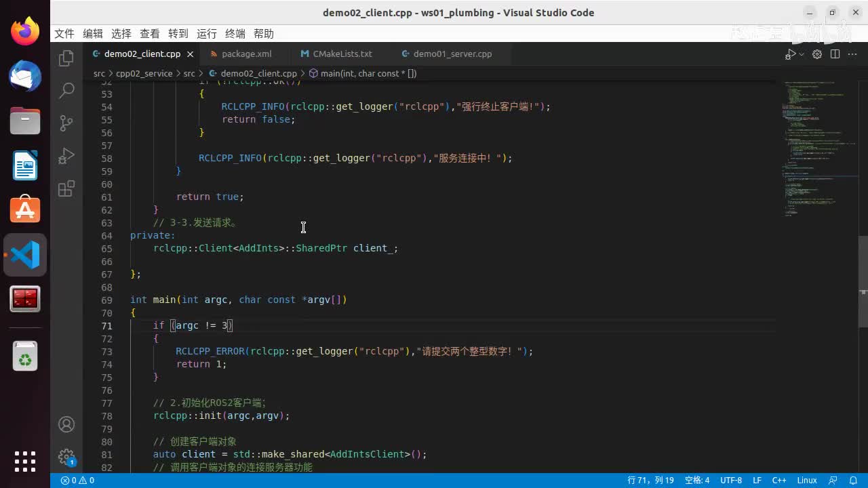Launch Thunderbird mail from the dock
The width and height of the screenshot is (868, 488).
[x=25, y=76]
